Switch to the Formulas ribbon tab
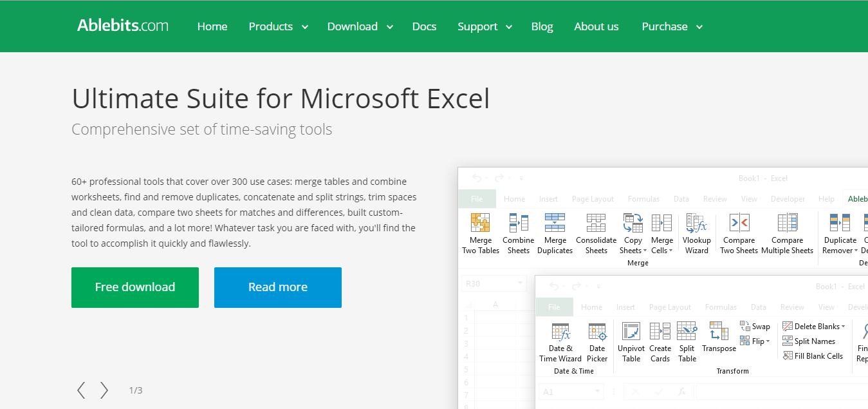The width and height of the screenshot is (868, 409). coord(721,307)
